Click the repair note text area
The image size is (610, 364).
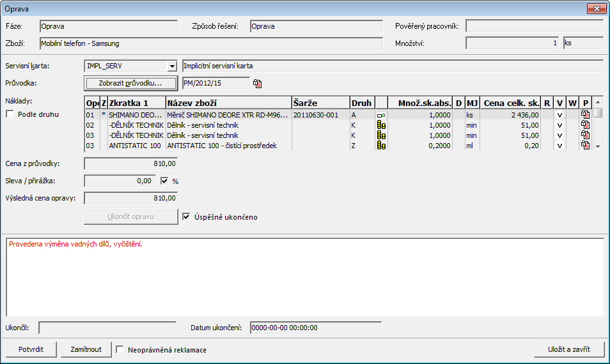click(305, 277)
